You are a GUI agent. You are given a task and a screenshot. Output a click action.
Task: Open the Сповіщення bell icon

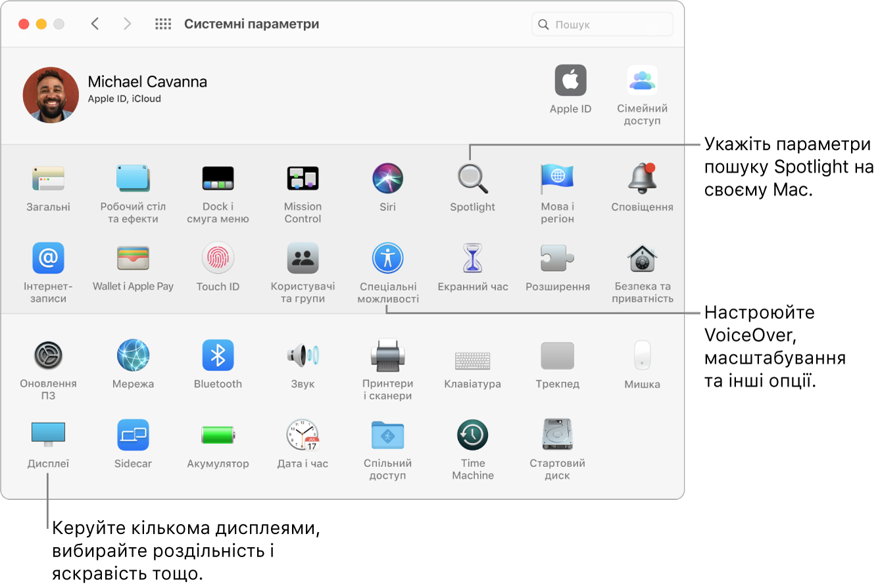[642, 178]
